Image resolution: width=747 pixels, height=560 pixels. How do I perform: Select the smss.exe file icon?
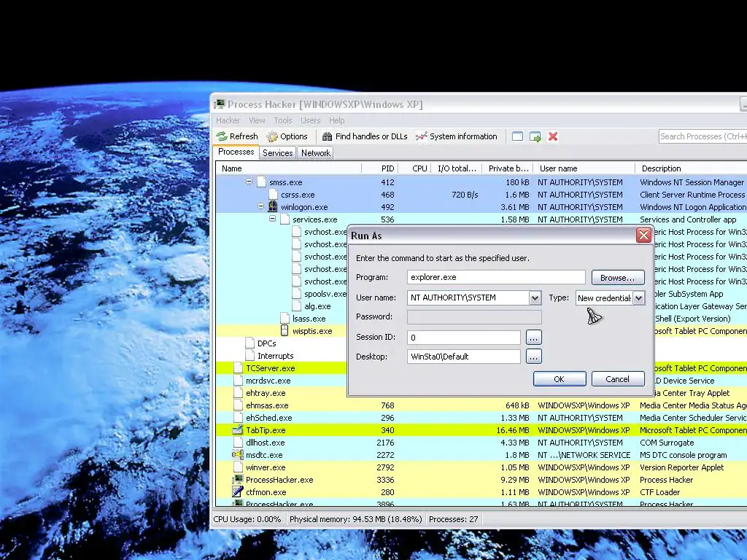point(261,182)
